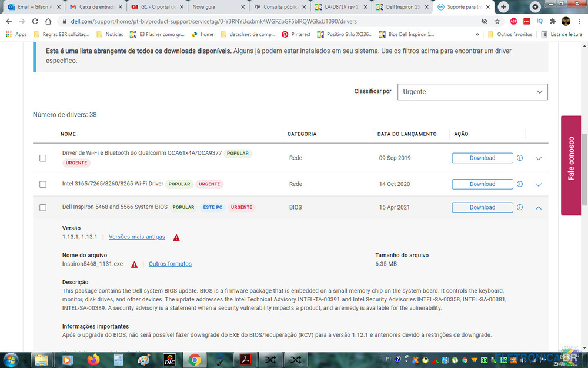Select the Intel 3165/7265 Wi-Fi Driver checkbox
Screen dimensions: 588x368
click(x=43, y=184)
